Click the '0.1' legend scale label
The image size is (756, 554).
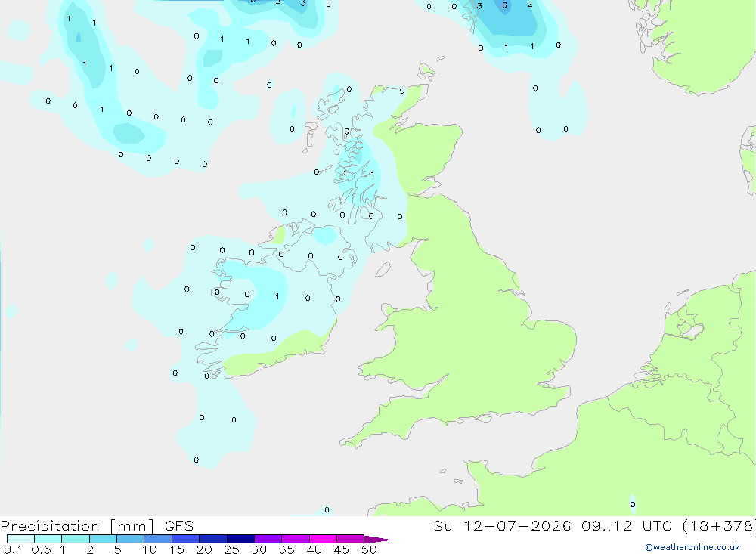tap(13, 549)
